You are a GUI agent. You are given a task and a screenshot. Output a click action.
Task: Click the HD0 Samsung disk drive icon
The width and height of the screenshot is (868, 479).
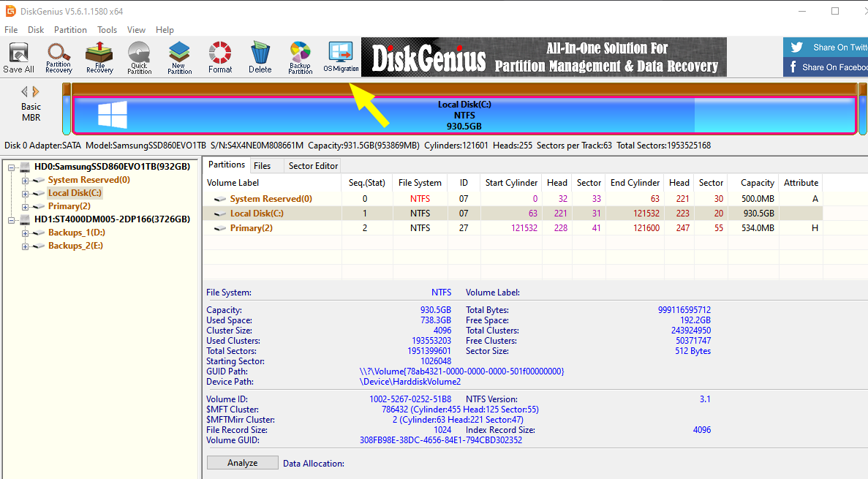pyautogui.click(x=25, y=167)
